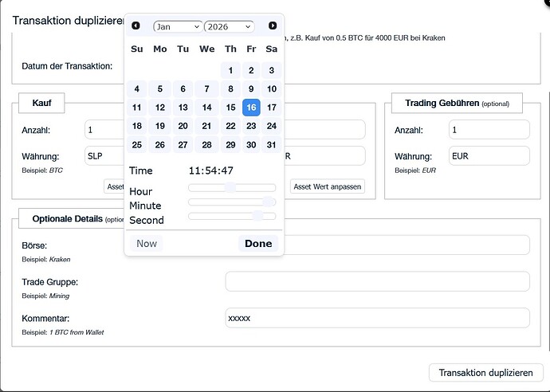Image resolution: width=550 pixels, height=392 pixels.
Task: Open the month dropdown showing Jan
Action: point(177,26)
